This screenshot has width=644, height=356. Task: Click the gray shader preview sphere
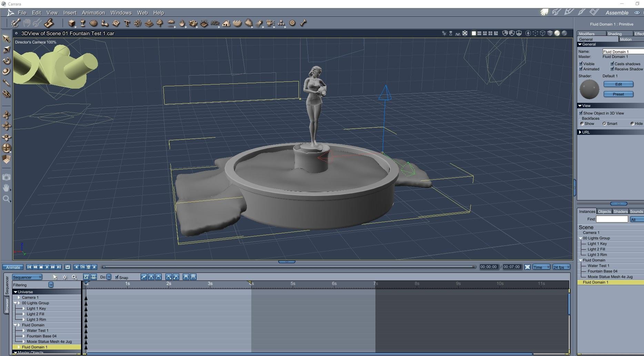point(589,89)
